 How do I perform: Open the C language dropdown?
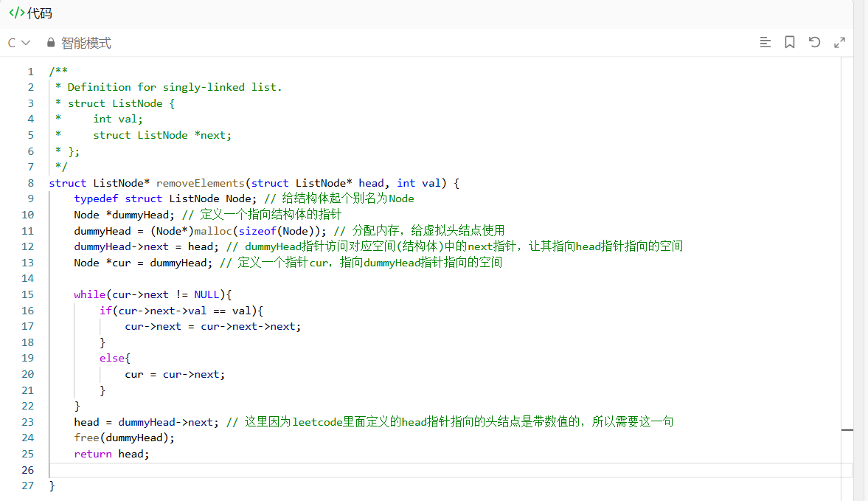click(x=19, y=43)
